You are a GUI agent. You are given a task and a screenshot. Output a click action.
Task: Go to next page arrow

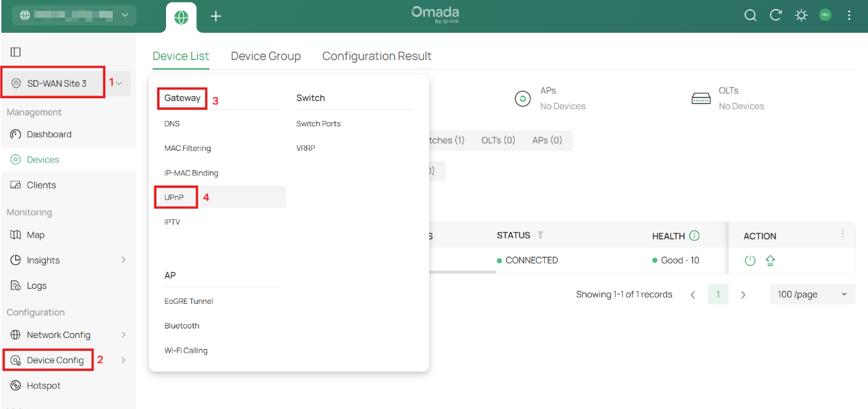coord(744,294)
